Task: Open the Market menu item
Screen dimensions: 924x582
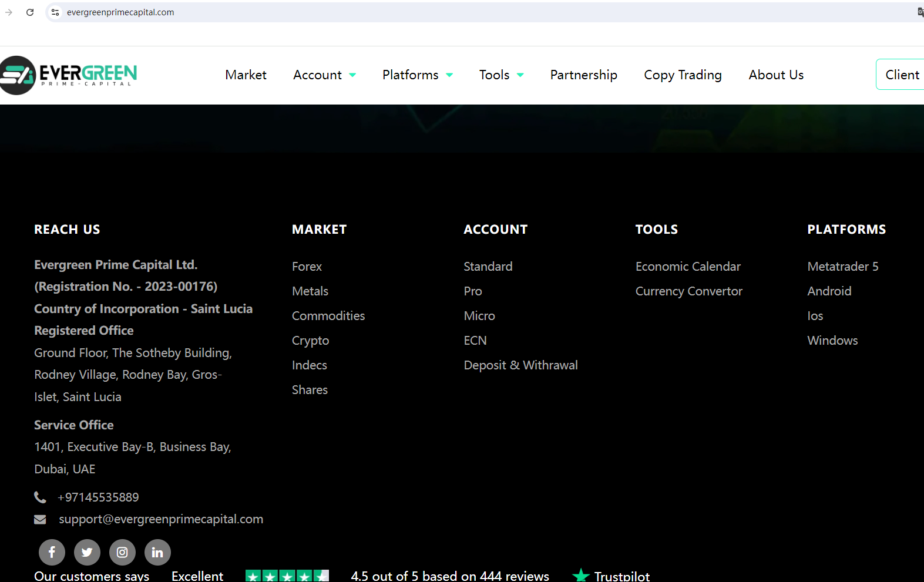Action: [246, 75]
